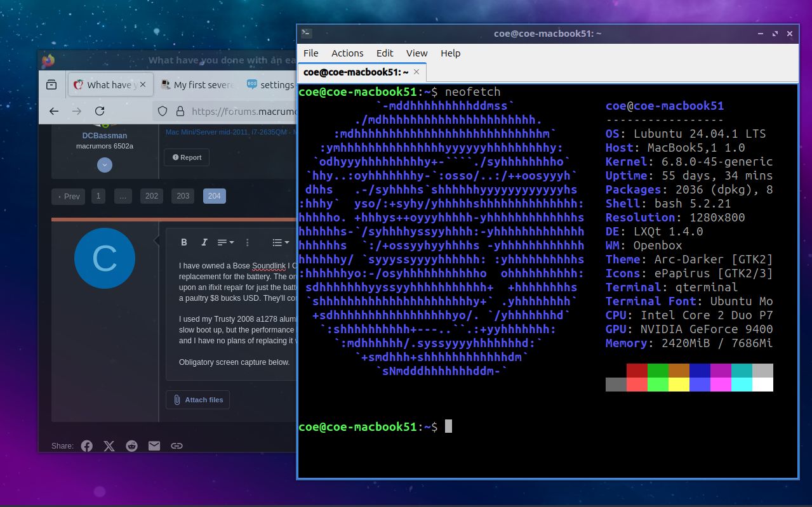Toggle bold formatting in reply editor
Viewport: 812px width, 507px height.
pyautogui.click(x=184, y=242)
